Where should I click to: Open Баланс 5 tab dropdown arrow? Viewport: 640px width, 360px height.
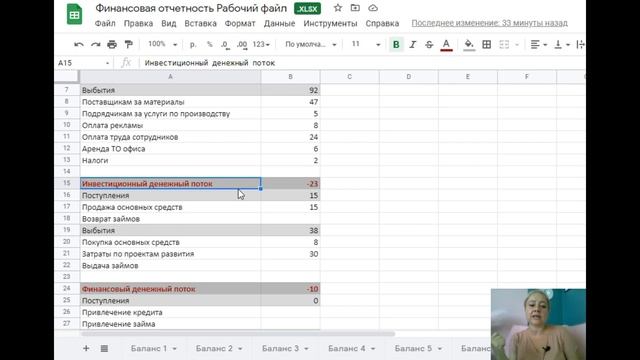tap(440, 349)
